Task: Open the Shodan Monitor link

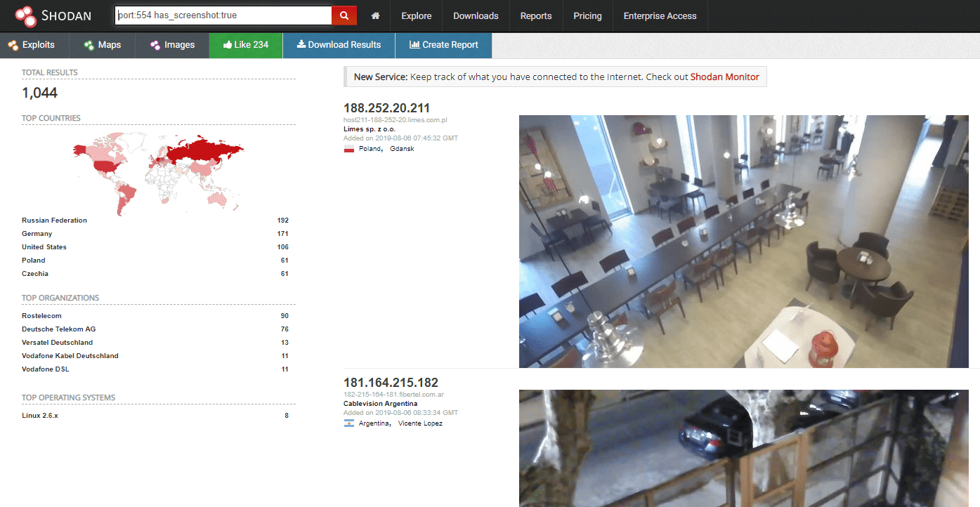Action: (724, 77)
